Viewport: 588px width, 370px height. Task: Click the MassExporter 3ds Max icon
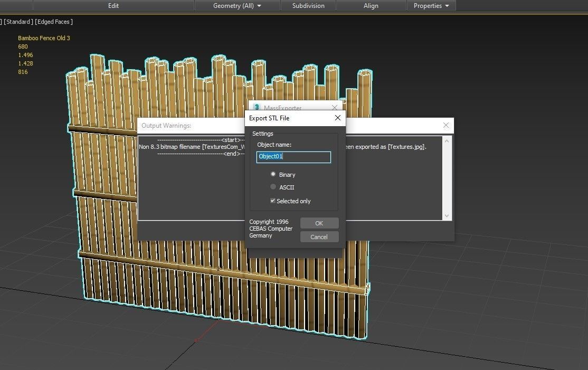[257, 107]
